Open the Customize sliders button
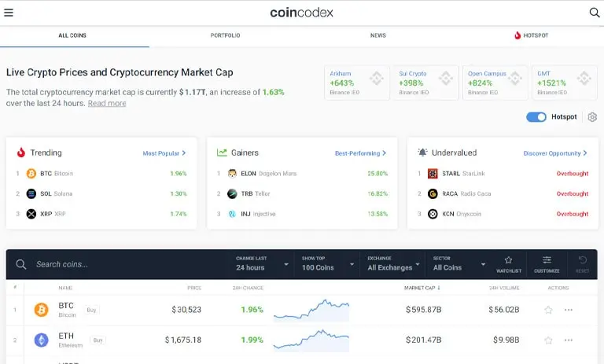 click(x=547, y=264)
